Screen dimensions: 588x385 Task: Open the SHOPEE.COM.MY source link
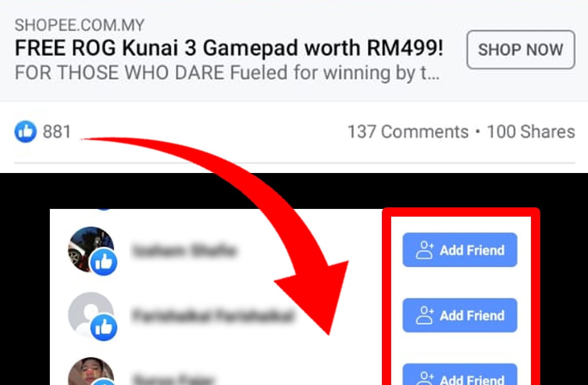tap(80, 26)
